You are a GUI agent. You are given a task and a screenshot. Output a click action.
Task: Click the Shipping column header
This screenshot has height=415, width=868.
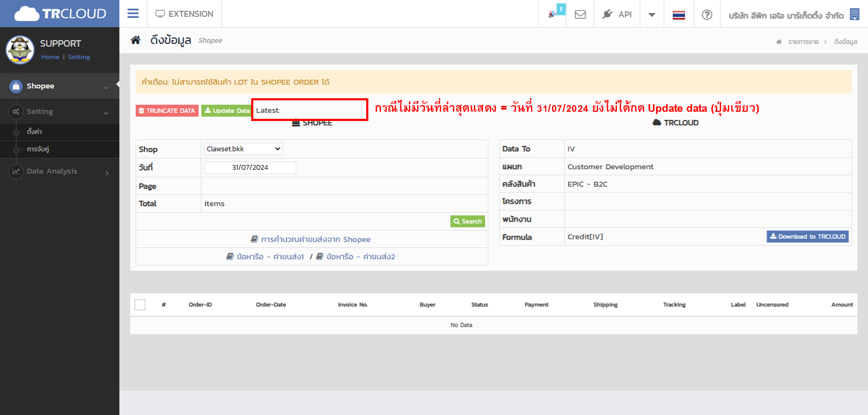click(x=605, y=305)
